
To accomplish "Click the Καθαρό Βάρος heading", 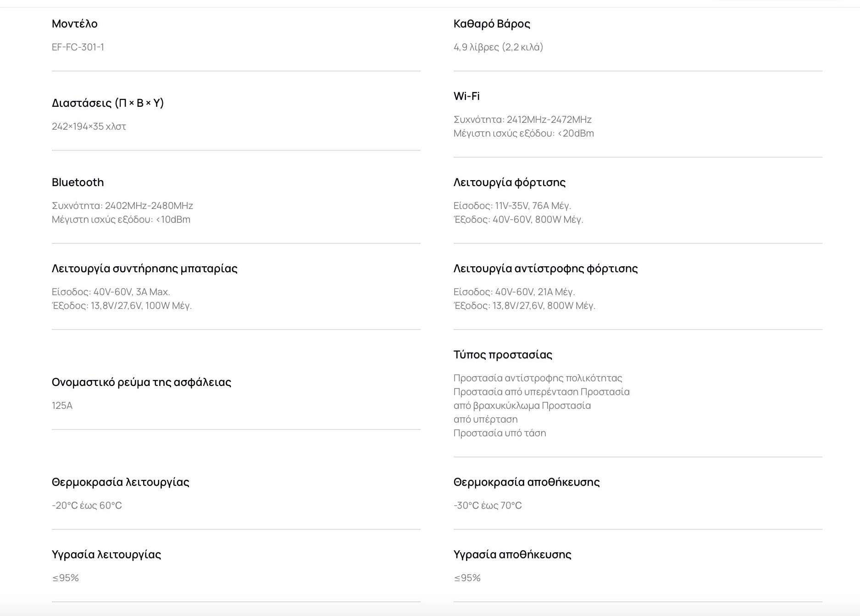I will point(492,24).
